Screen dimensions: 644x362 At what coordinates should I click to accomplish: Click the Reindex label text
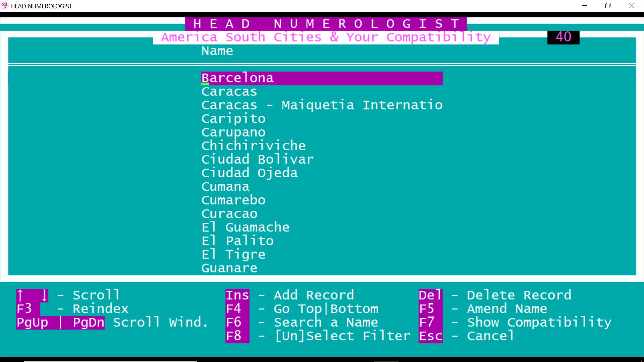101,309
